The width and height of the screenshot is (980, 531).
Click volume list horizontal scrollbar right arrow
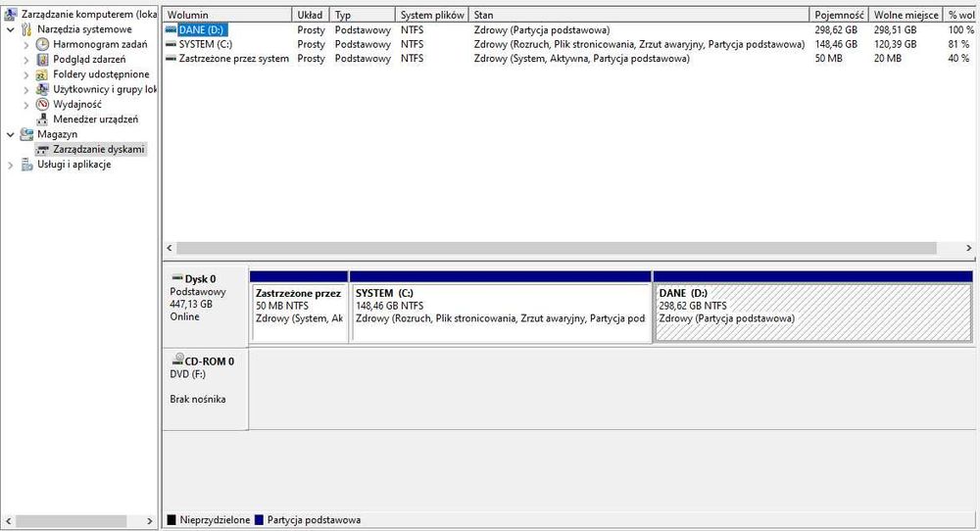point(969,248)
